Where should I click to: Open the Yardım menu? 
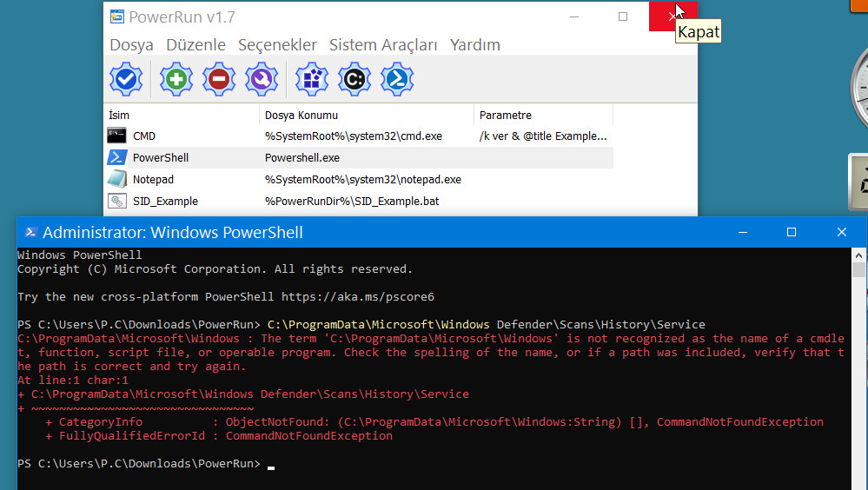point(475,45)
